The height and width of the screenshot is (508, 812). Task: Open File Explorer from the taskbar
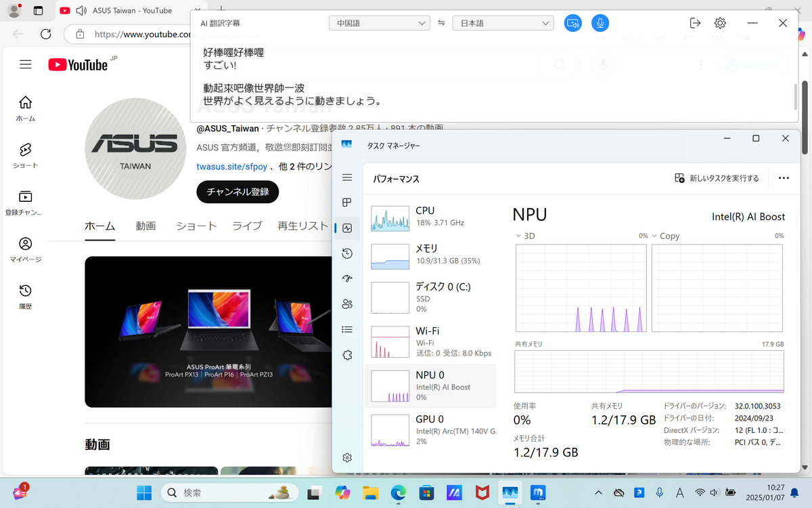(369, 492)
